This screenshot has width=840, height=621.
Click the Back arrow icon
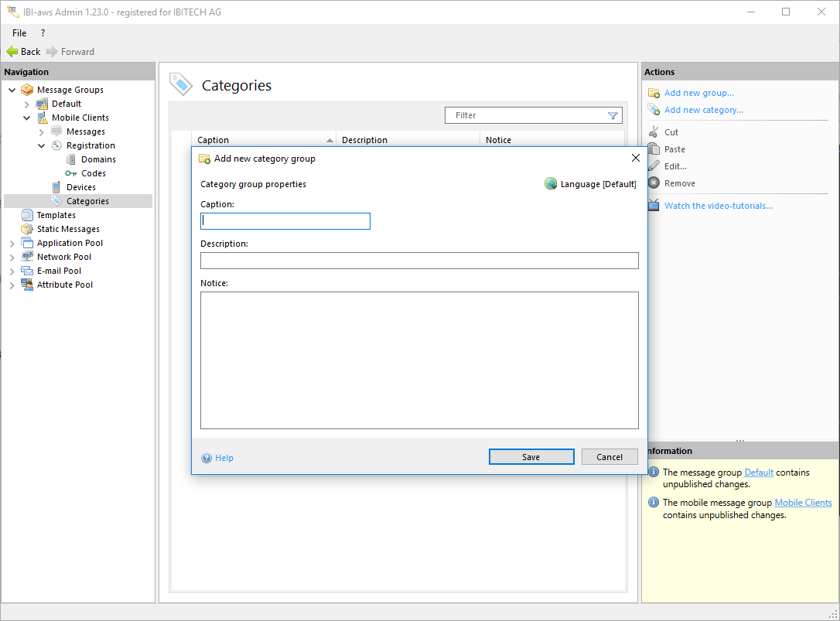click(12, 52)
